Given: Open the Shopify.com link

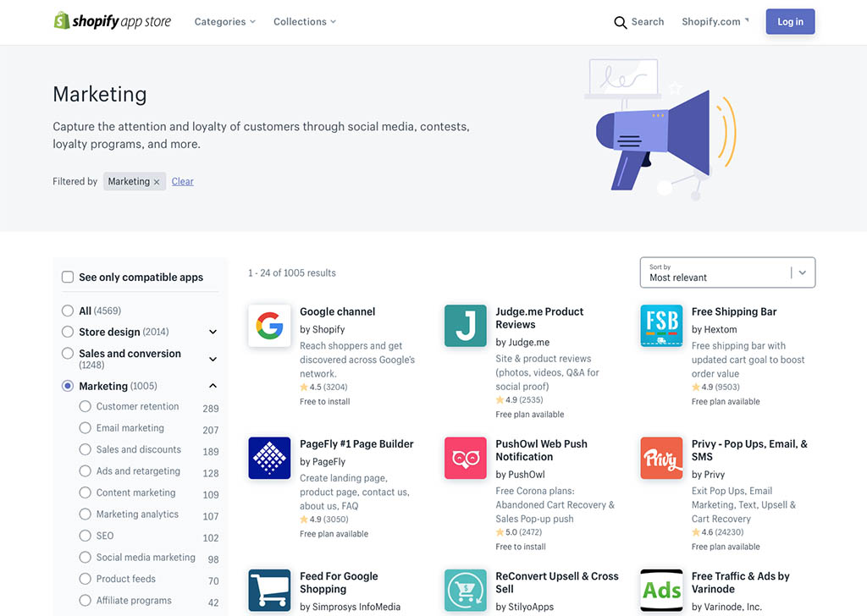Looking at the screenshot, I should point(715,21).
